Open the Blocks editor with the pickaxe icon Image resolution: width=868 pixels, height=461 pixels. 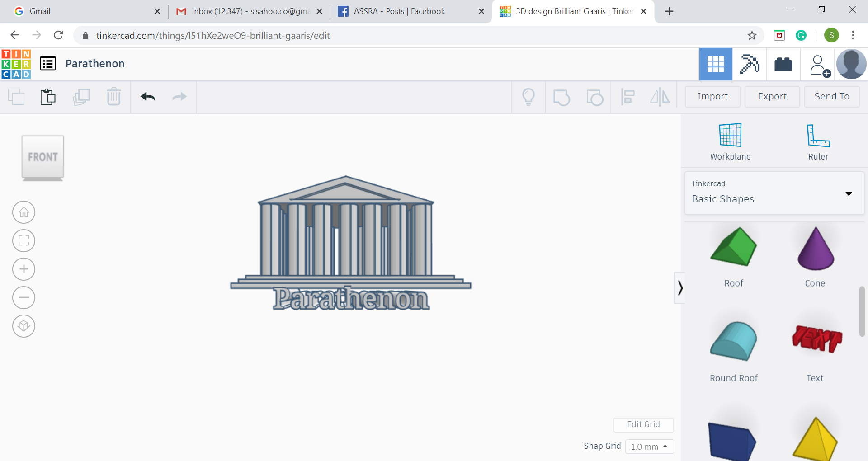750,64
